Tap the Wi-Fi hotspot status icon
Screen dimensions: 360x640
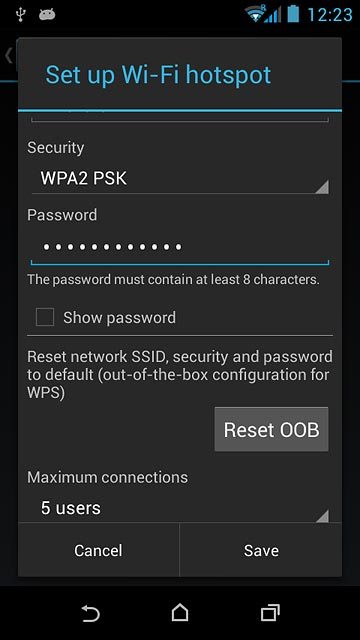tap(255, 14)
